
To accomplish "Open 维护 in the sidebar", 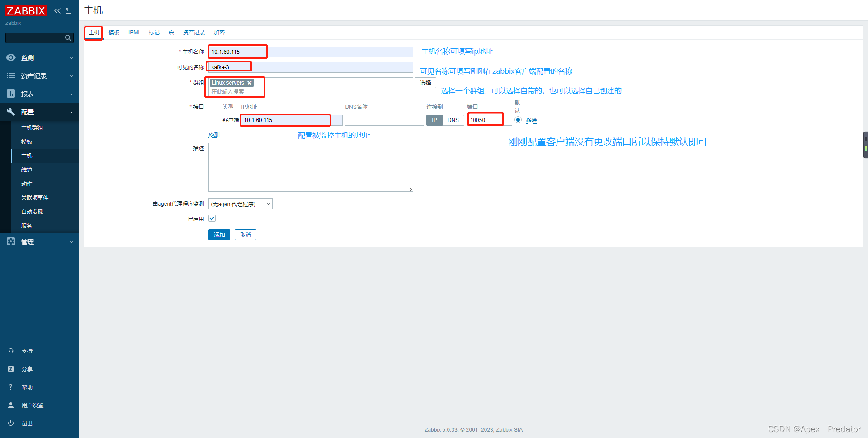I will click(x=45, y=170).
